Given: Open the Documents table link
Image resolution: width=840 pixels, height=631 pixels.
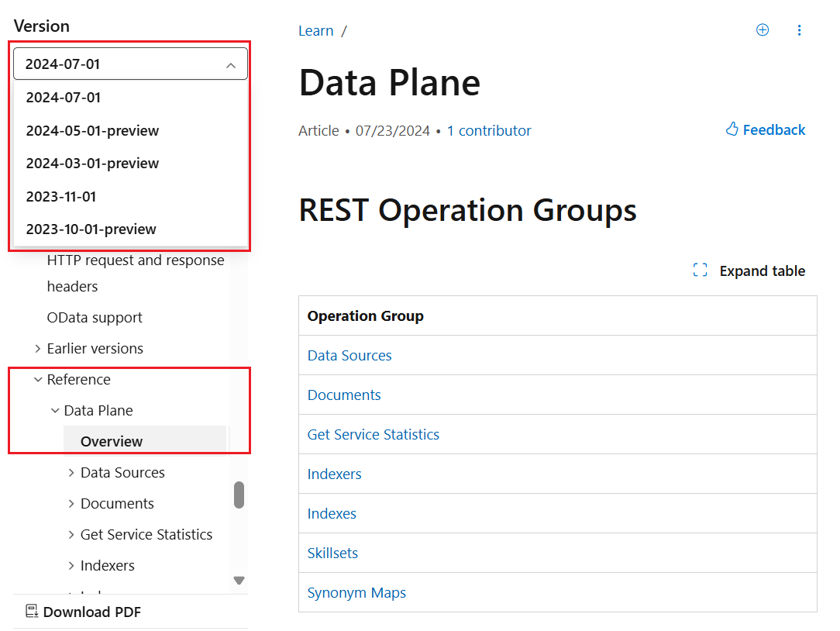Looking at the screenshot, I should [x=344, y=395].
